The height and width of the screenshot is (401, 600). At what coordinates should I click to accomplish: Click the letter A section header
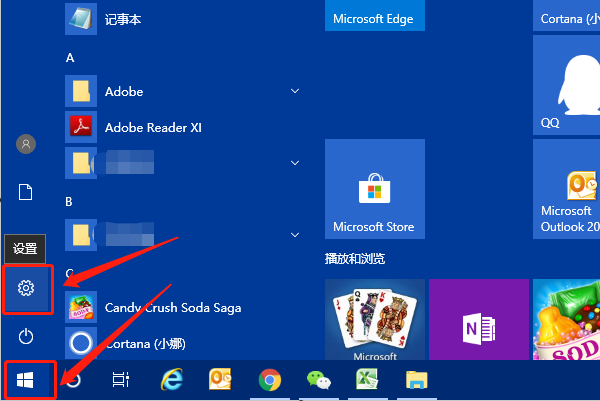tap(70, 58)
